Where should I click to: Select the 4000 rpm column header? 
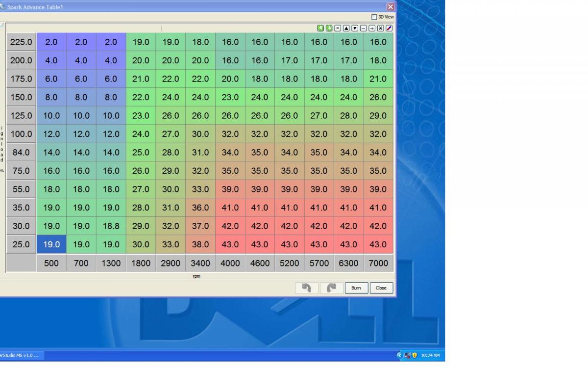[x=230, y=263]
